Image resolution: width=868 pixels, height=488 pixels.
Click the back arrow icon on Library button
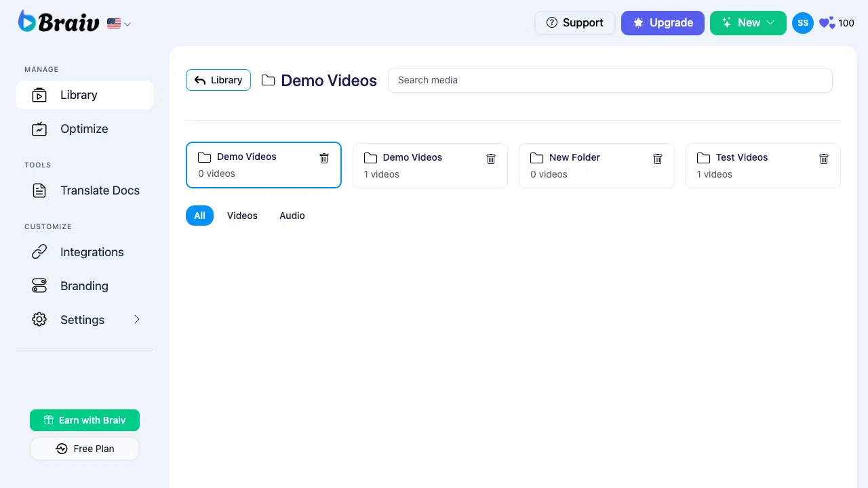(200, 80)
